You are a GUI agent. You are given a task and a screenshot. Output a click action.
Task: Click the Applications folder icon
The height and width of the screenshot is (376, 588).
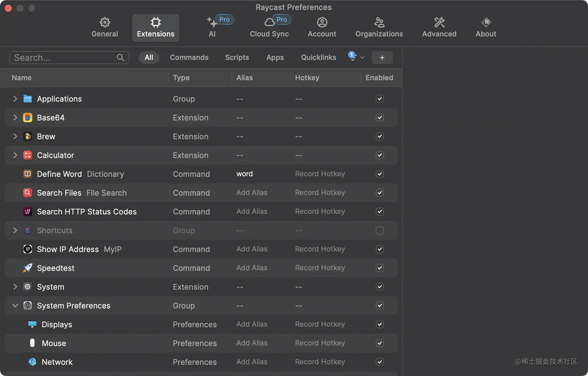(x=28, y=99)
